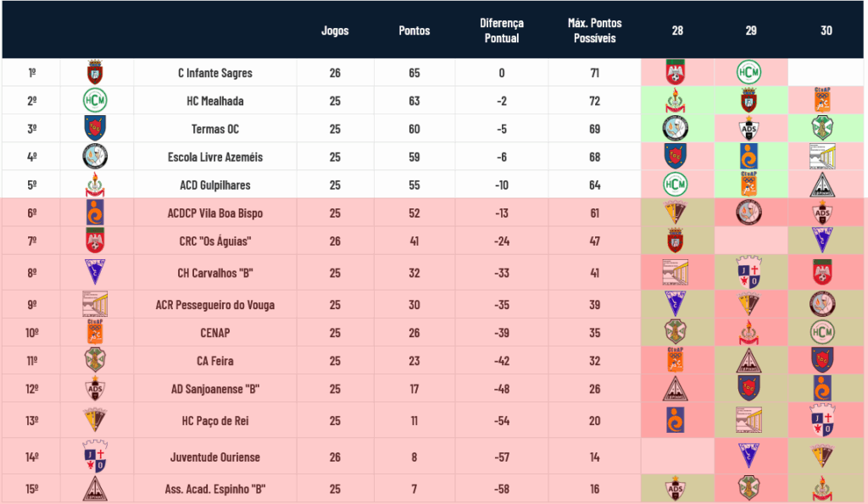This screenshot has width=868, height=504.
Task: Open the HC Paço de Rei team name
Action: pyautogui.click(x=215, y=420)
